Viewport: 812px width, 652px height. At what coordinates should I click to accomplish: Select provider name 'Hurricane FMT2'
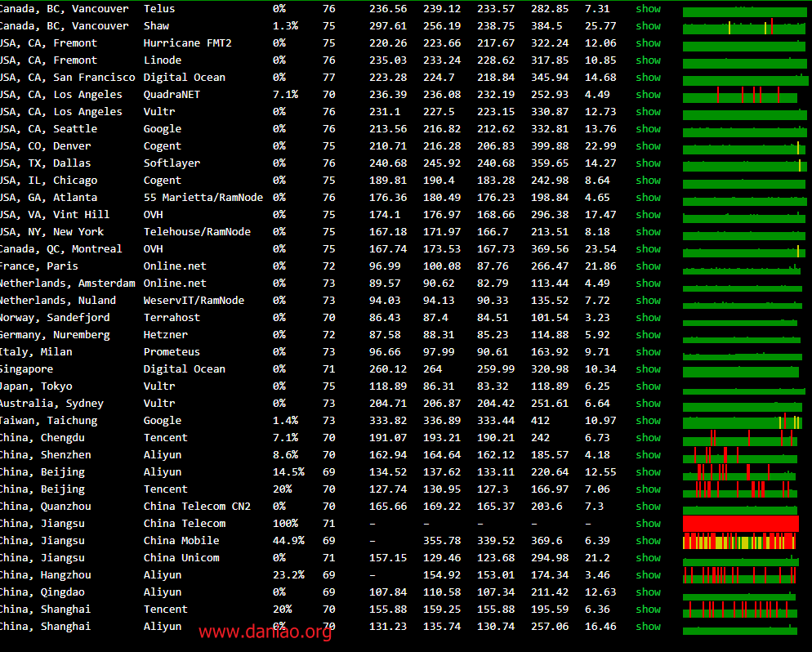coord(187,43)
